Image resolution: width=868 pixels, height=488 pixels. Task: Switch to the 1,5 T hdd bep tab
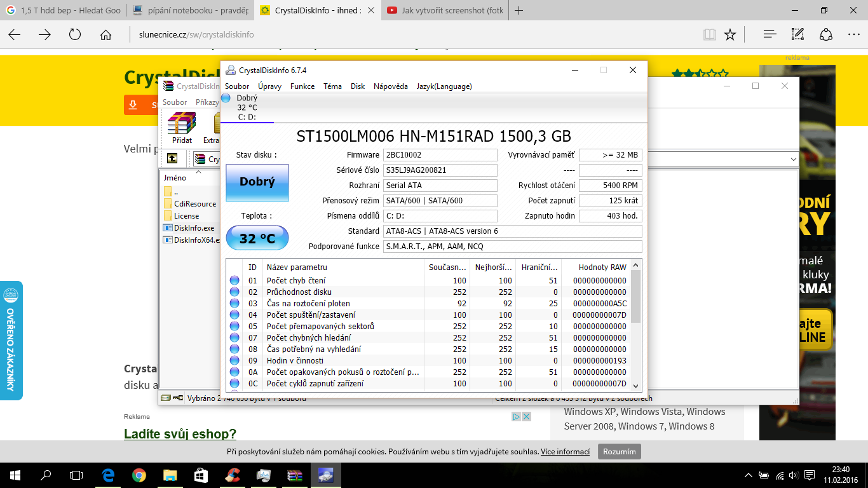(x=64, y=10)
